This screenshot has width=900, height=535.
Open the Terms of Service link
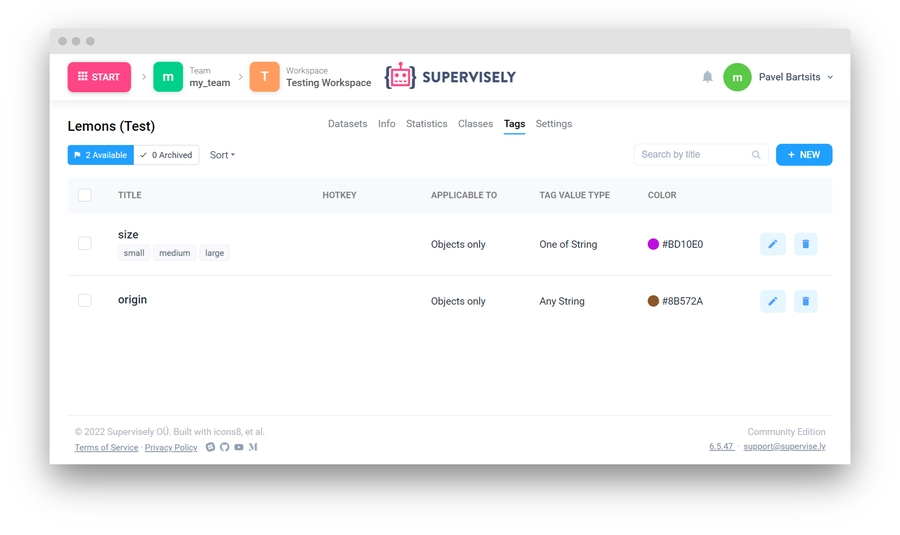(106, 448)
